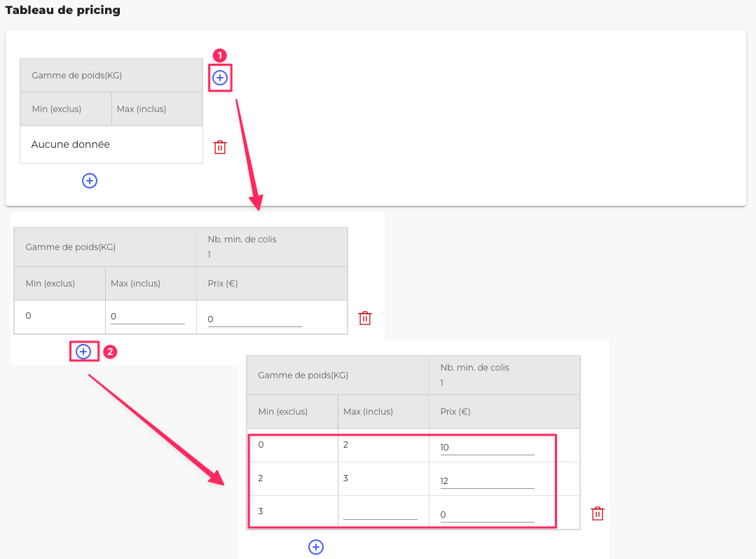Edit the Prix field showing 10

[487, 448]
